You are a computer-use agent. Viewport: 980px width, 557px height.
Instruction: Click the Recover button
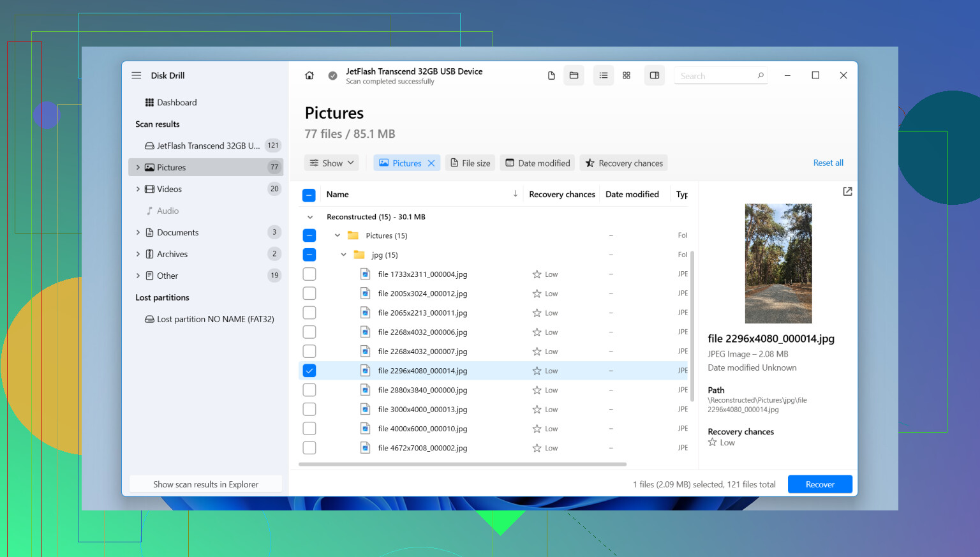coord(820,484)
